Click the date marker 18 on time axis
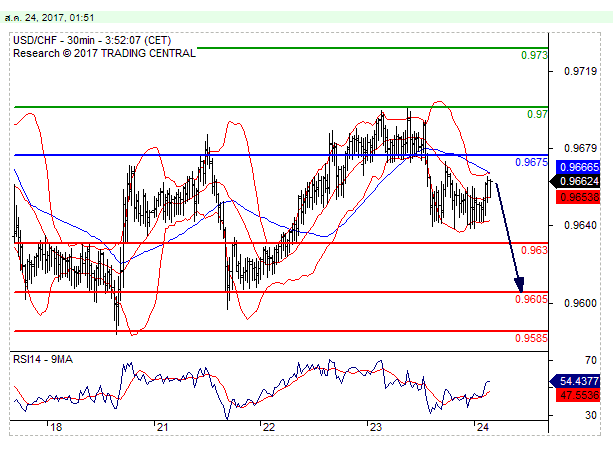Viewport: 613px width, 449px height. click(x=56, y=427)
